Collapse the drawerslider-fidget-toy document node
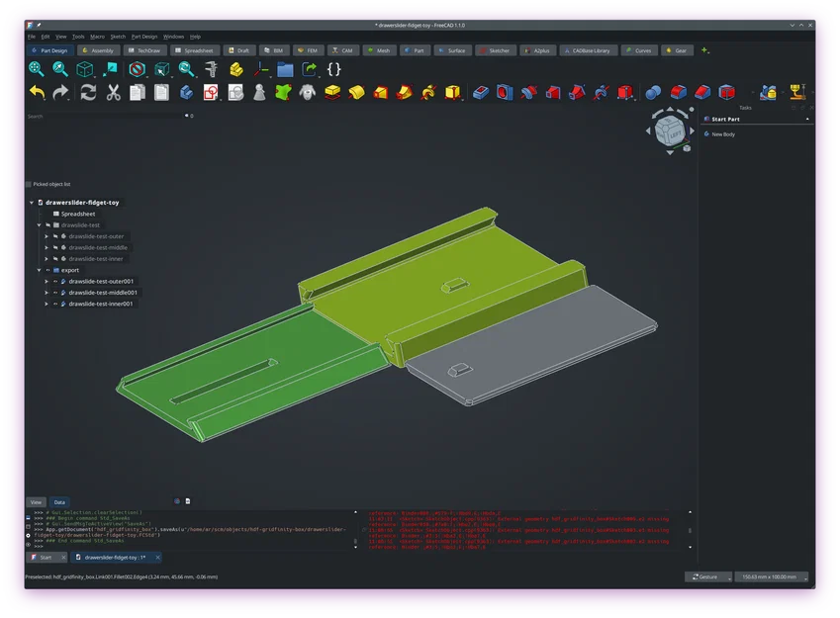 click(x=32, y=203)
